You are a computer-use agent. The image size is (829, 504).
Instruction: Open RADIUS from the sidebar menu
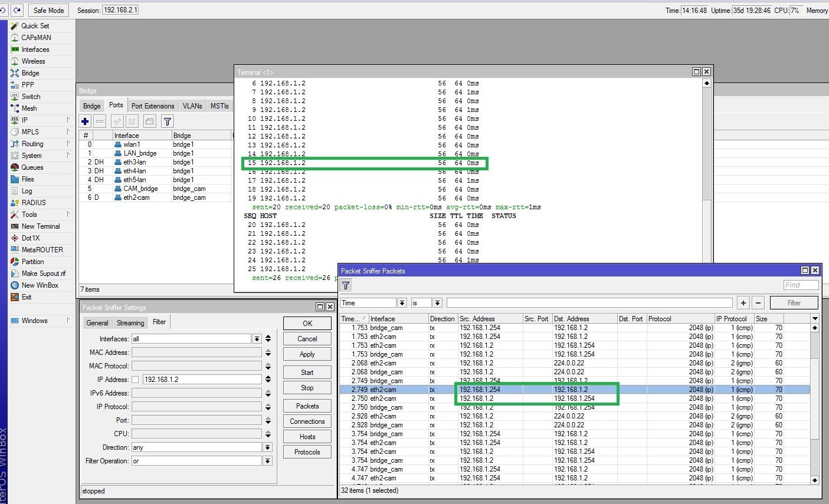pos(33,203)
